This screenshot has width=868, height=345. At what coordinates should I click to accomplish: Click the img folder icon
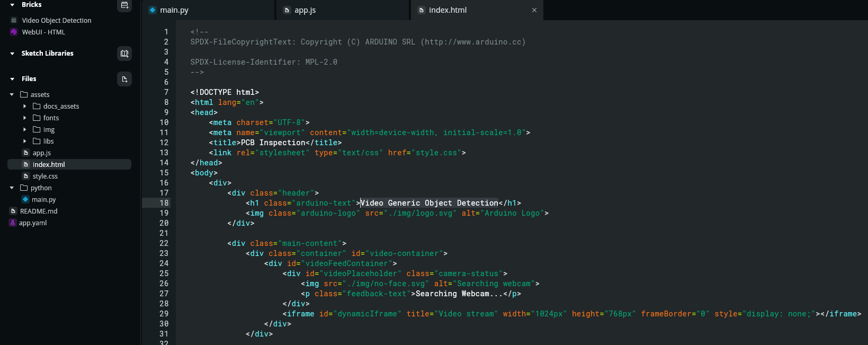pyautogui.click(x=37, y=129)
